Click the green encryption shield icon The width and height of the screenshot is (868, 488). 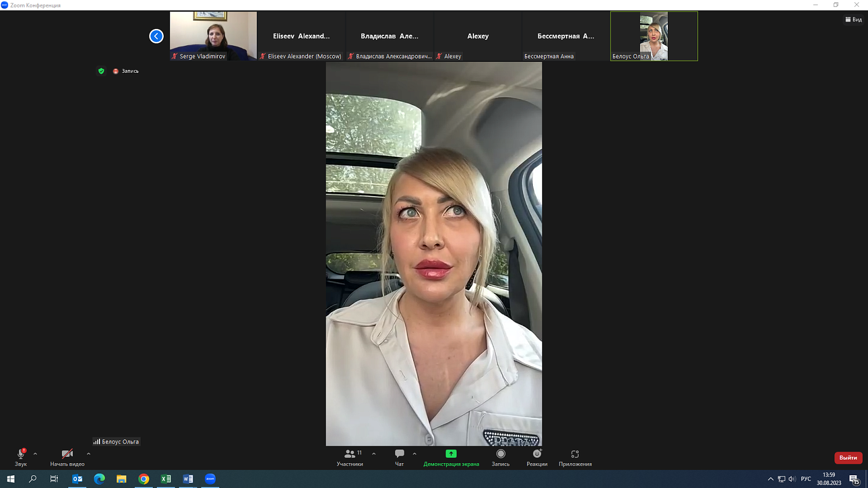101,71
